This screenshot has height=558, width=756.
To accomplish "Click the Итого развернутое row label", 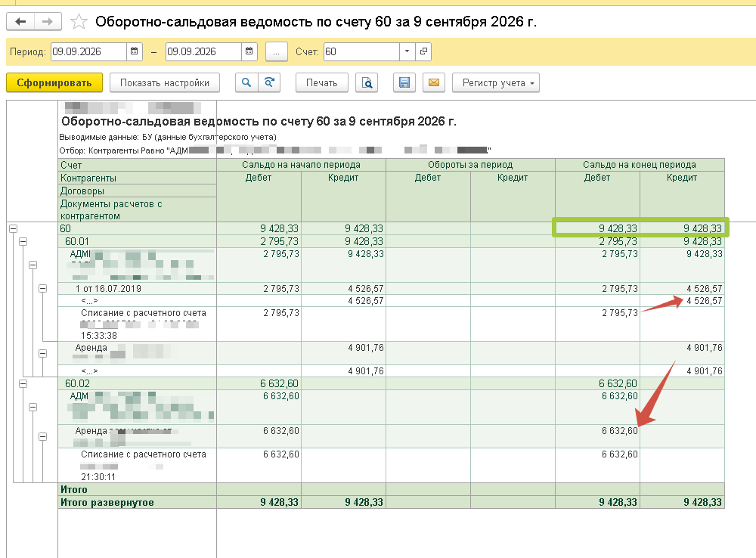I will coord(107,503).
